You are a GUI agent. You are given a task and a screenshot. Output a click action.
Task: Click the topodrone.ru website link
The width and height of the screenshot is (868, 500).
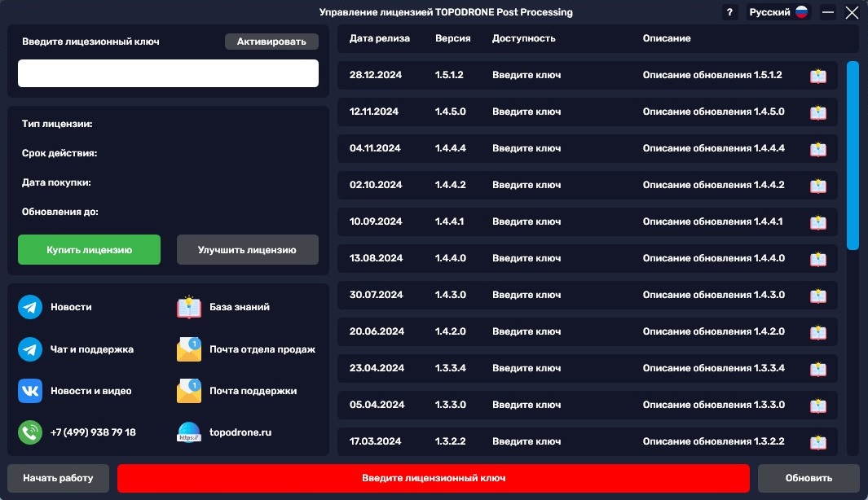(240, 432)
